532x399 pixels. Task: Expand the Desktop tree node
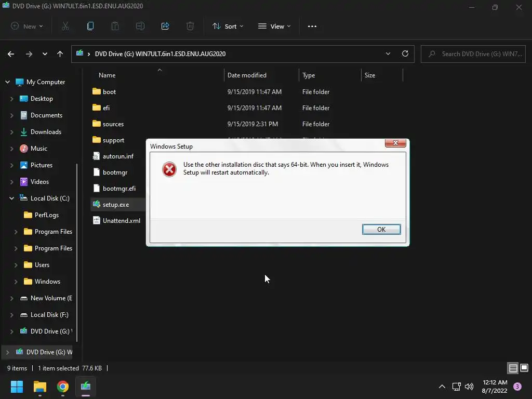(12, 99)
